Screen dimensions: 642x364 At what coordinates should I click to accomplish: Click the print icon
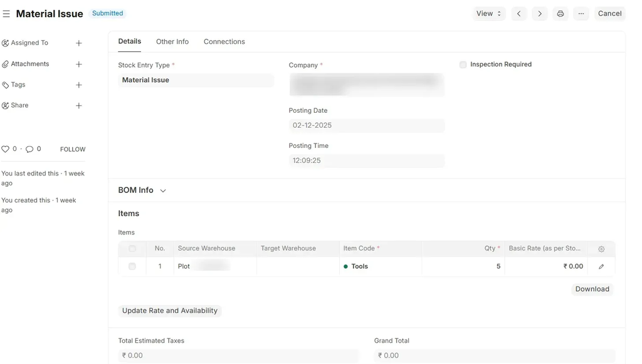560,14
